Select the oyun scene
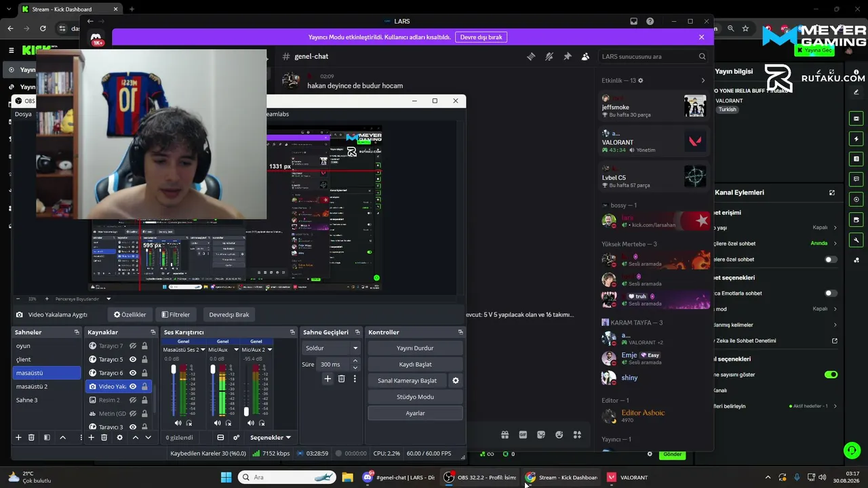The height and width of the screenshot is (488, 868). (x=46, y=346)
